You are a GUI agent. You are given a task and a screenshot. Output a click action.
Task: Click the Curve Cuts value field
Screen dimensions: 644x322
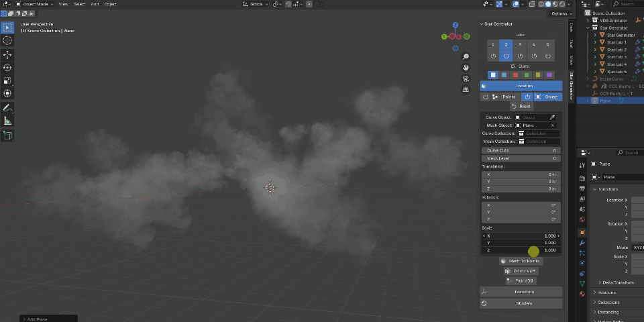[x=521, y=151]
